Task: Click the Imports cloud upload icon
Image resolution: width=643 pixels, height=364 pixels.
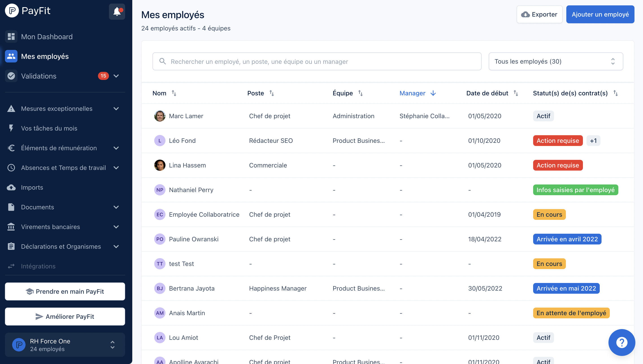Action: tap(11, 188)
